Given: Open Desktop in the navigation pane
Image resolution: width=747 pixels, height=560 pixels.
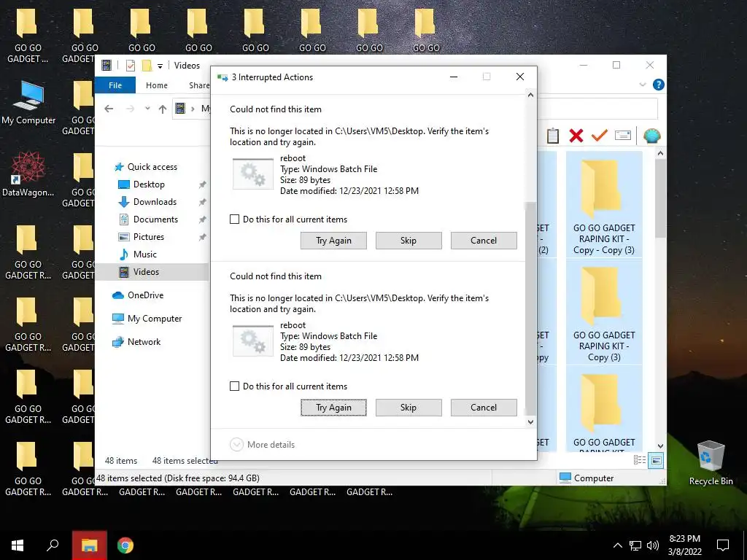Looking at the screenshot, I should [x=142, y=184].
